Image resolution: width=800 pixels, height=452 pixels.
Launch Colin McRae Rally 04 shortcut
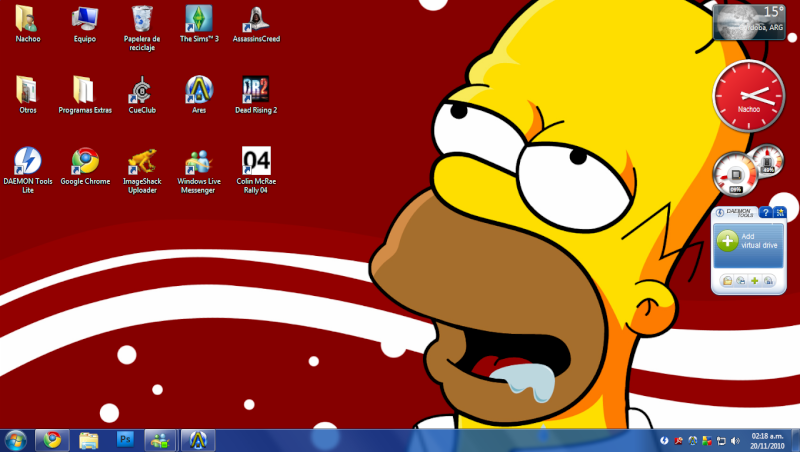[x=256, y=170]
